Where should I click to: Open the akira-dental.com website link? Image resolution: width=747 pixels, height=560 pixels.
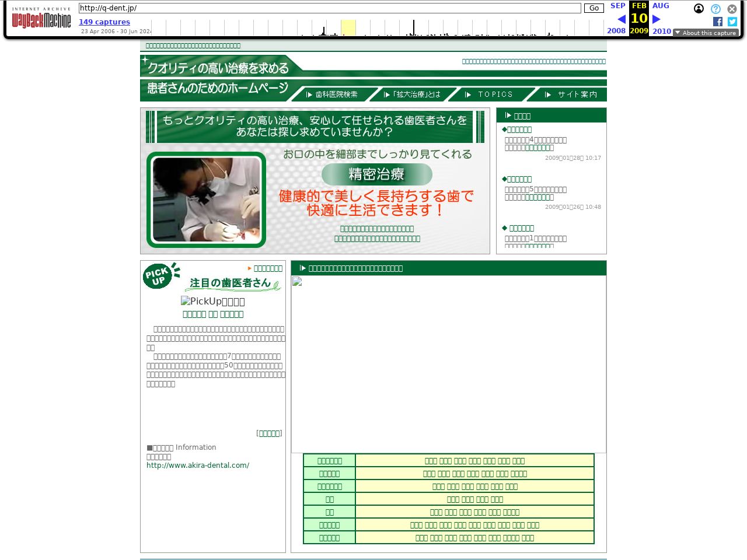198,466
